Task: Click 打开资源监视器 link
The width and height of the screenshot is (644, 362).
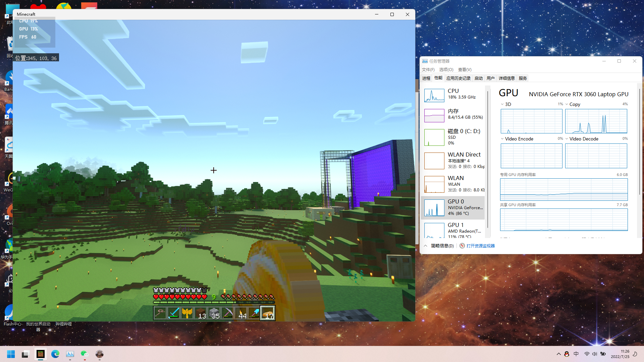Action: 477,246
